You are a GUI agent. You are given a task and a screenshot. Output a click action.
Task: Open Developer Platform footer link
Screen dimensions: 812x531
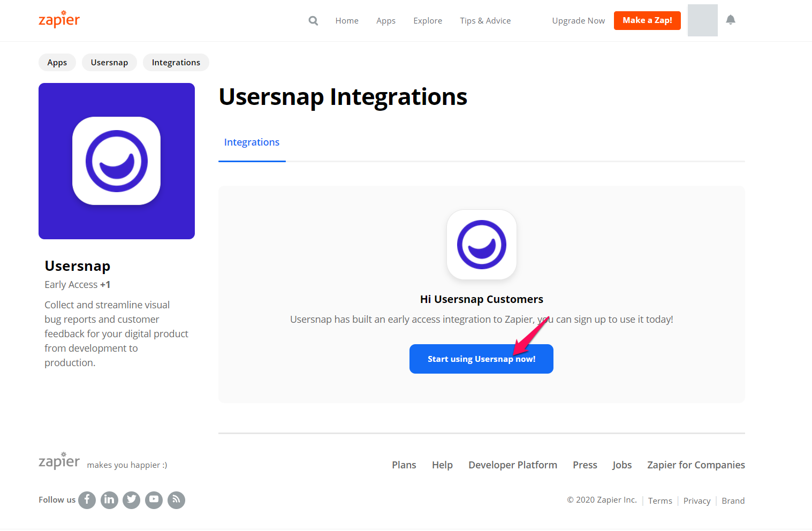513,465
